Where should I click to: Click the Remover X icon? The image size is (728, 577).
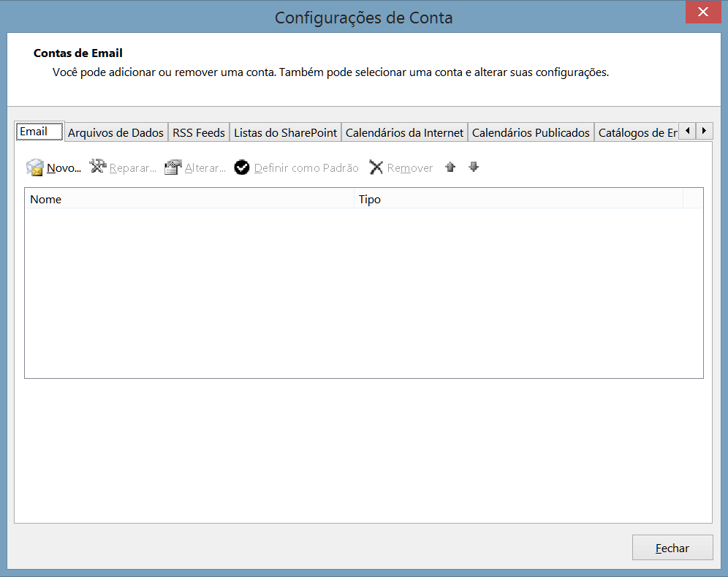coord(376,167)
